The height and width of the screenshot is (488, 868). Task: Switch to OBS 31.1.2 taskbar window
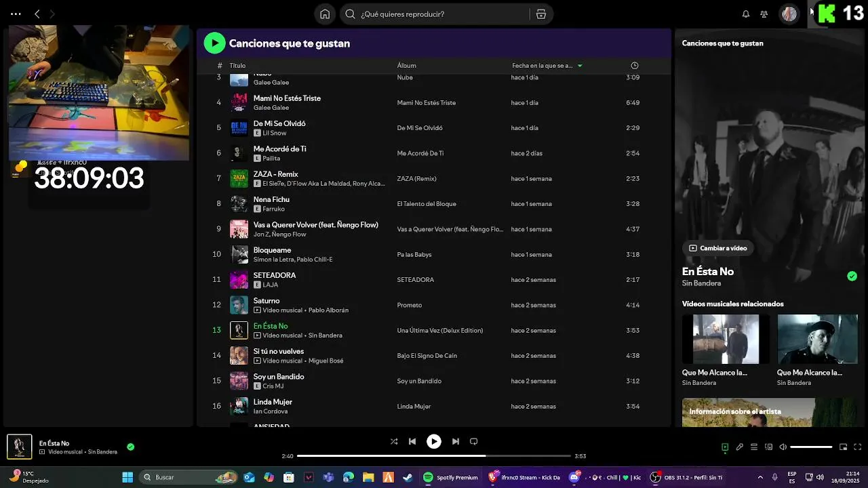686,477
